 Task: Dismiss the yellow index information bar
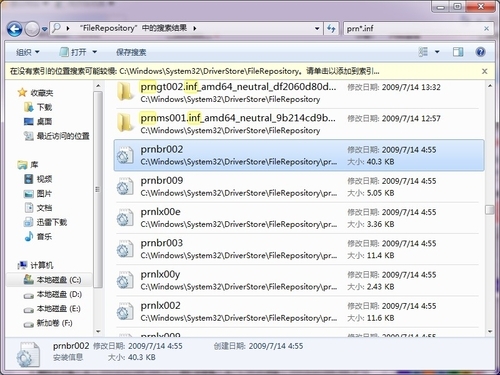(485, 71)
